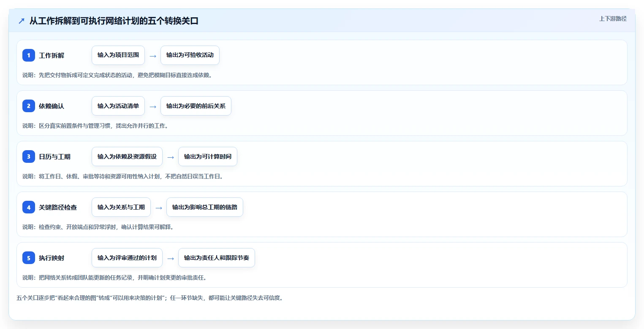The height and width of the screenshot is (329, 644).
Task: Click step number 3 badge
Action: pos(29,156)
